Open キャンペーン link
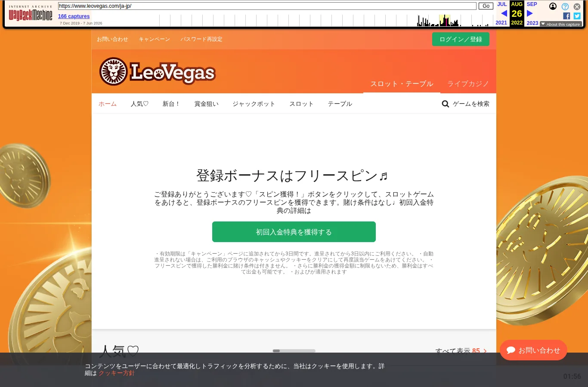 (154, 39)
